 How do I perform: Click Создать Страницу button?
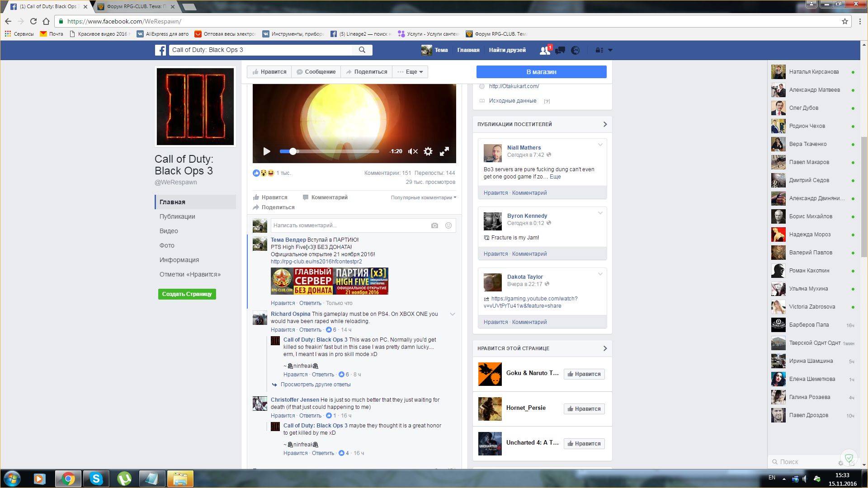[x=187, y=294]
